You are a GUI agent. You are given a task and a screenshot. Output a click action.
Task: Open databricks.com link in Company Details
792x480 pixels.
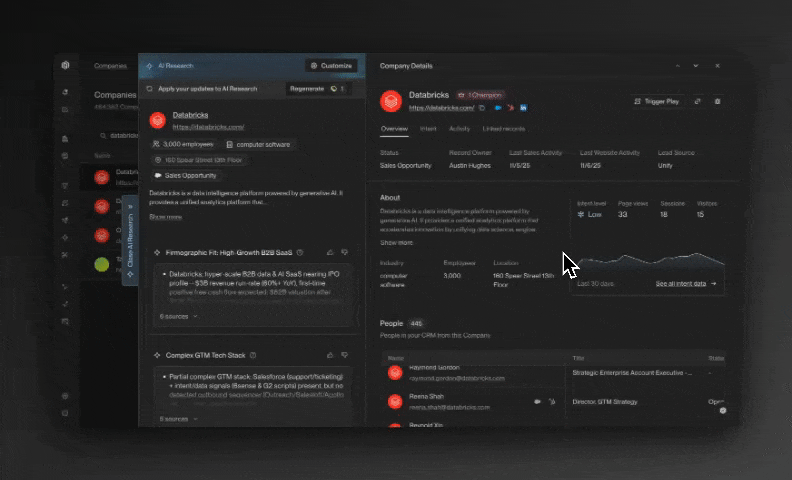(441, 108)
